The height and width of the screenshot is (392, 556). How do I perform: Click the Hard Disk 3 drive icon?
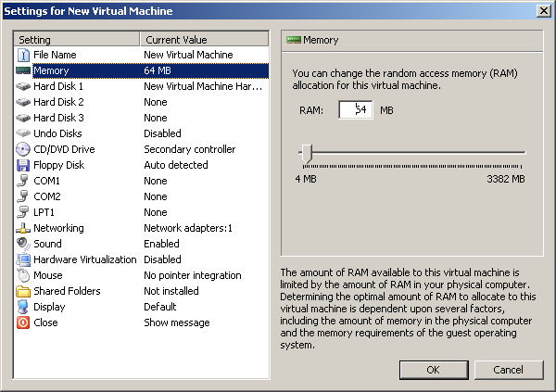coord(23,118)
